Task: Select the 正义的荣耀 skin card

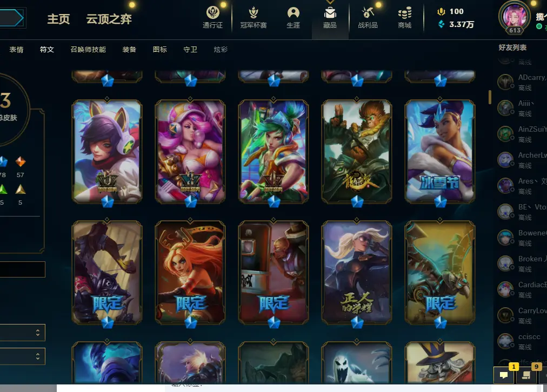Action: click(x=357, y=272)
